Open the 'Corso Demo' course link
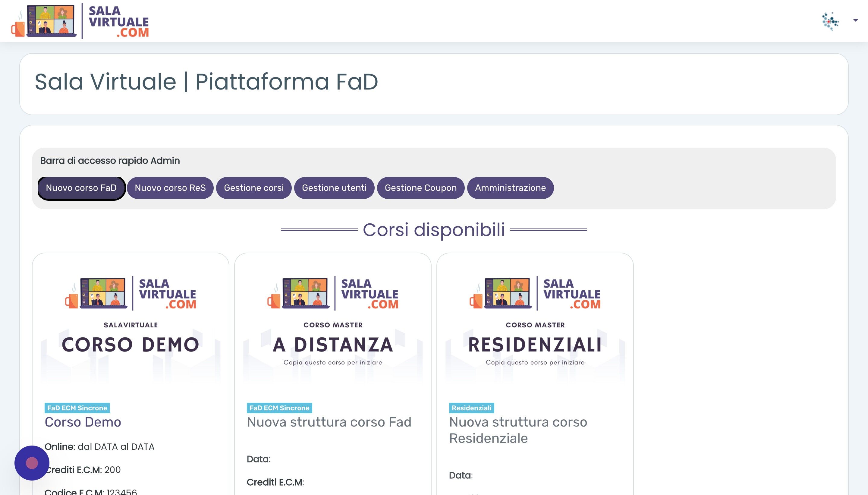Screen dimensions: 868x495 83,422
